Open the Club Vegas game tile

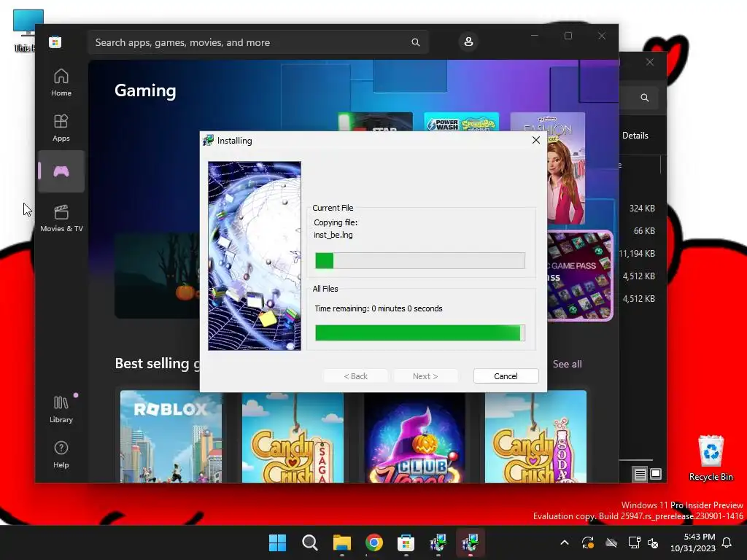[414, 437]
